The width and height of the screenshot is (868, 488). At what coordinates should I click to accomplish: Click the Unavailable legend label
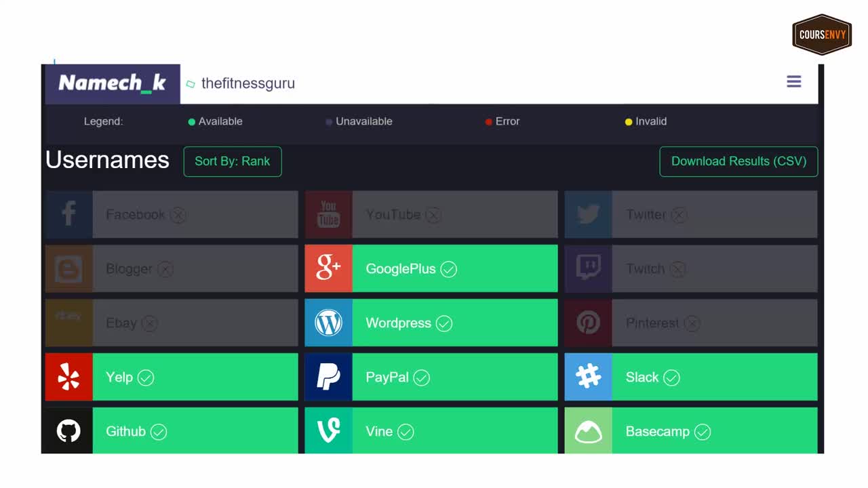(364, 121)
